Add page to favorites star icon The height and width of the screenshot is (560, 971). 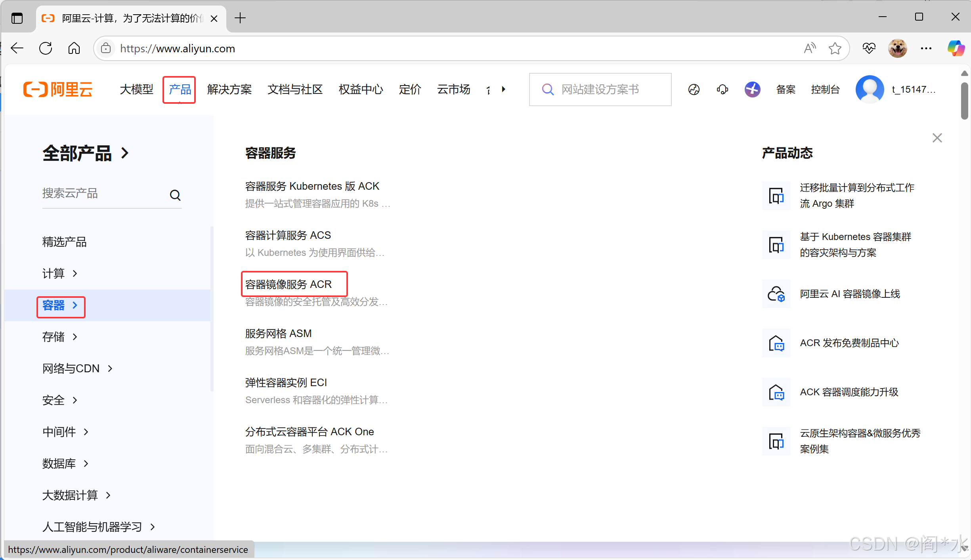pyautogui.click(x=835, y=48)
